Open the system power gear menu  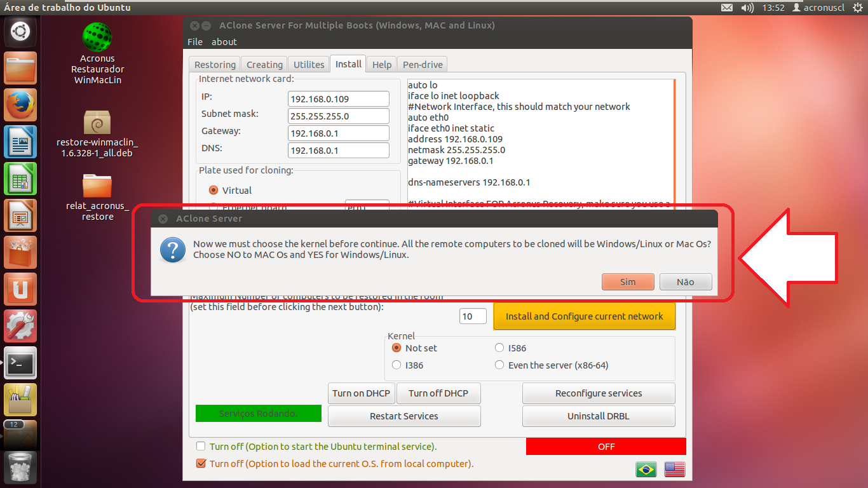pyautogui.click(x=858, y=8)
